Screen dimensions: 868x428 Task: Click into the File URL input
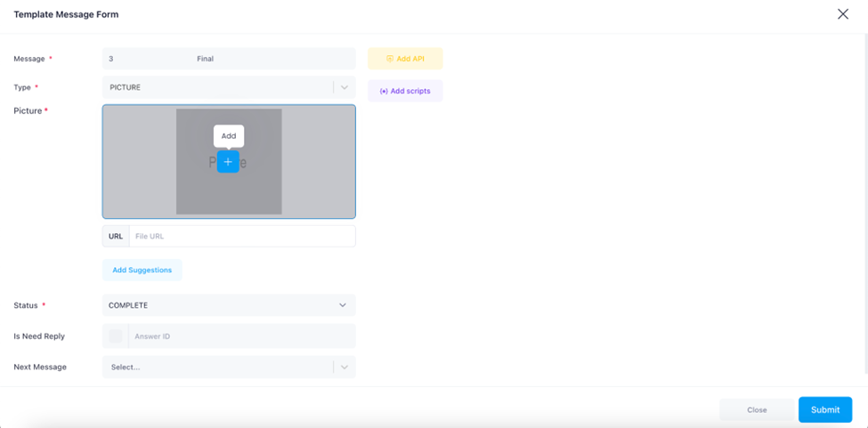click(241, 236)
